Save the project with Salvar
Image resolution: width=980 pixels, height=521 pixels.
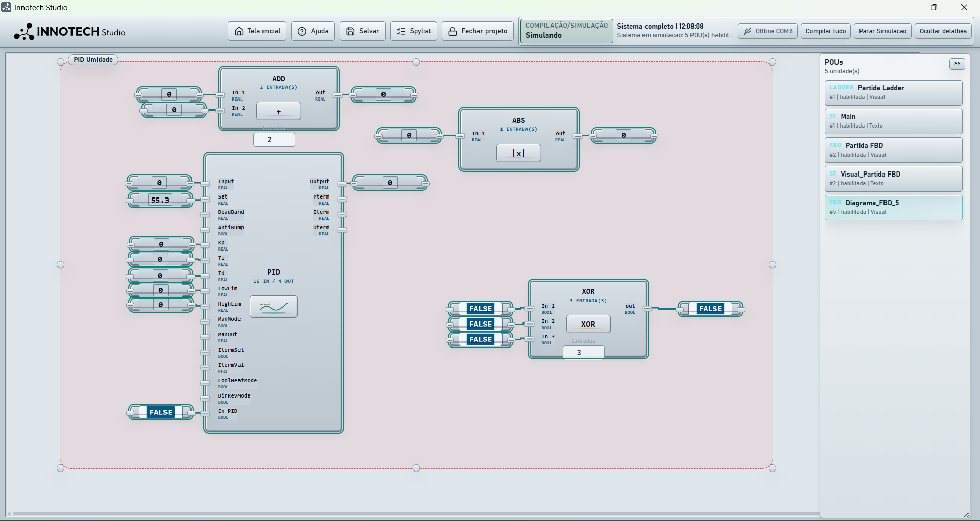click(363, 31)
